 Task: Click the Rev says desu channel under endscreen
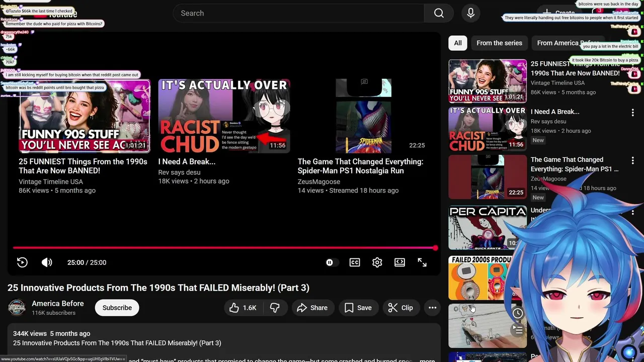coord(179,172)
